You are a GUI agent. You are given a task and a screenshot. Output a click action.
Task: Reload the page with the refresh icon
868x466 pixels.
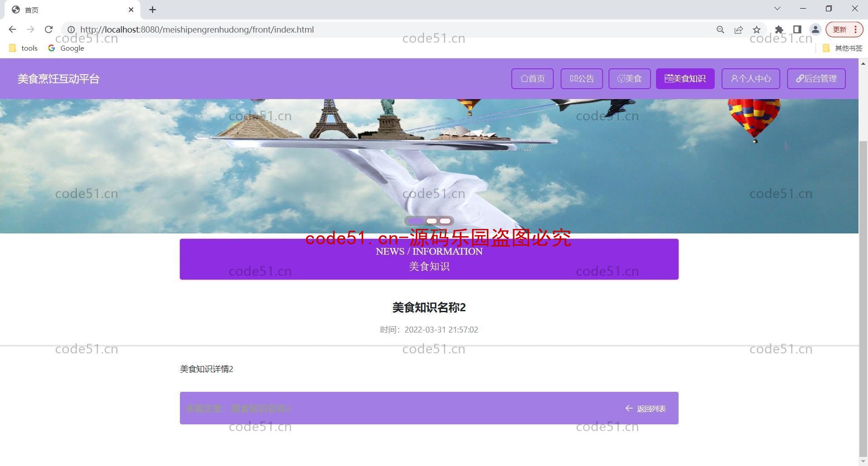pos(49,29)
